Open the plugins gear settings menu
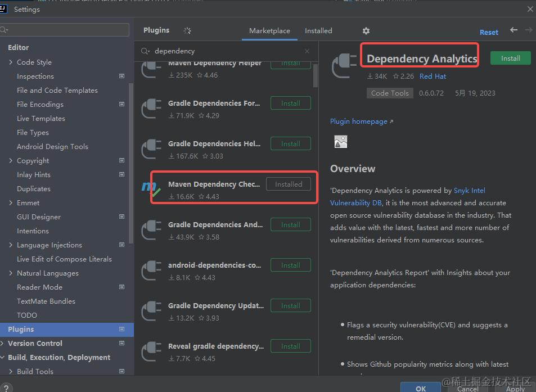The height and width of the screenshot is (392, 536). tap(366, 31)
